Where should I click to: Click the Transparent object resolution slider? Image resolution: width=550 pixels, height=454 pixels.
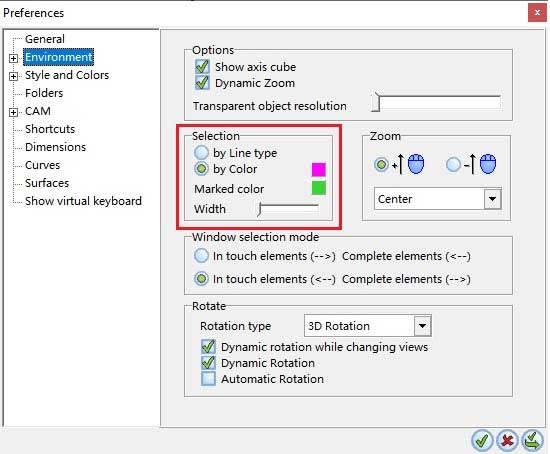pyautogui.click(x=436, y=102)
